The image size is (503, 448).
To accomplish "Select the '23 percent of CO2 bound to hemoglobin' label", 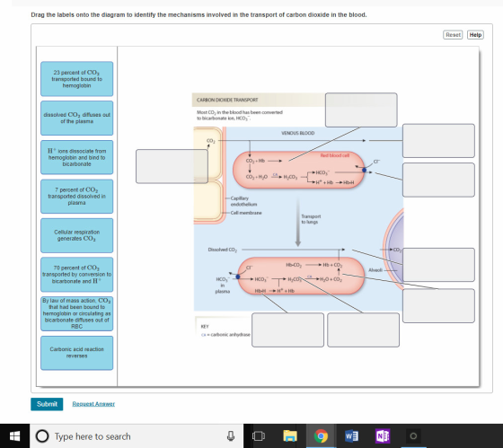I will click(77, 79).
